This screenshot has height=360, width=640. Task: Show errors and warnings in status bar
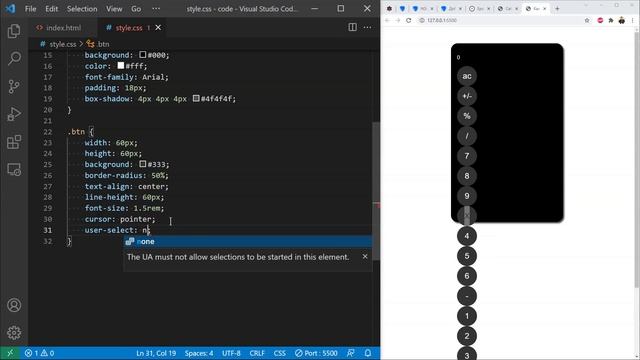click(x=39, y=353)
